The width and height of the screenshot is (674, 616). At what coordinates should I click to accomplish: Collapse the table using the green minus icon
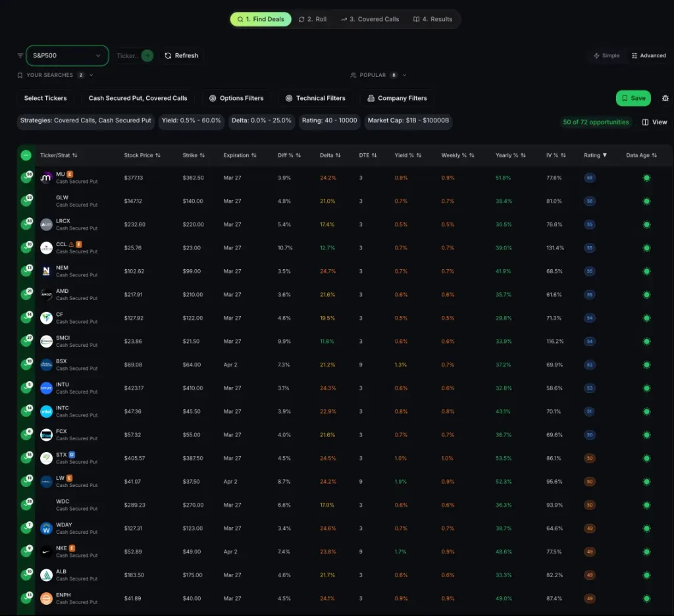pyautogui.click(x=26, y=155)
